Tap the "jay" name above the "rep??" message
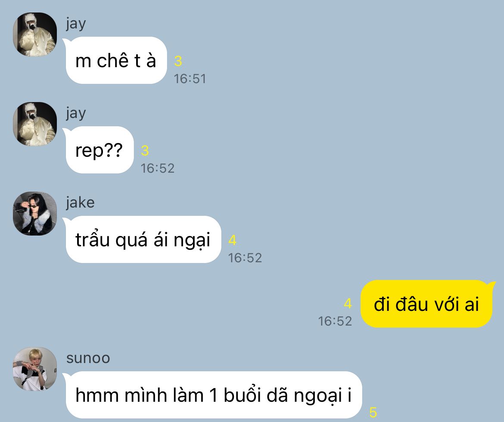This screenshot has height=422, width=504. (x=76, y=113)
